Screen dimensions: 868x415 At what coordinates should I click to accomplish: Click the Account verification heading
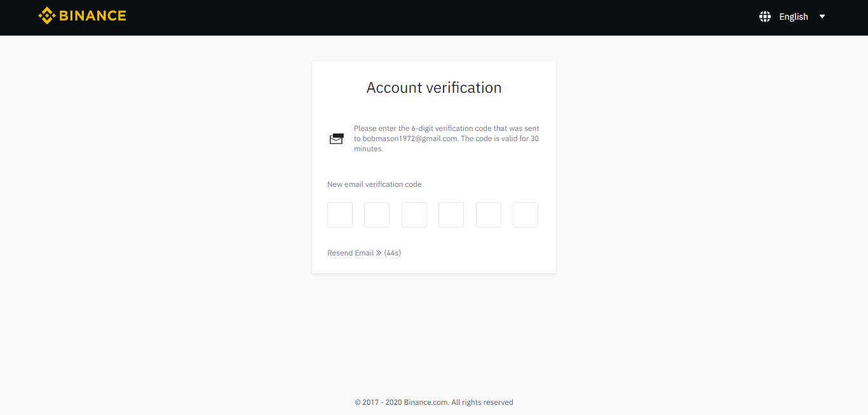pyautogui.click(x=434, y=88)
